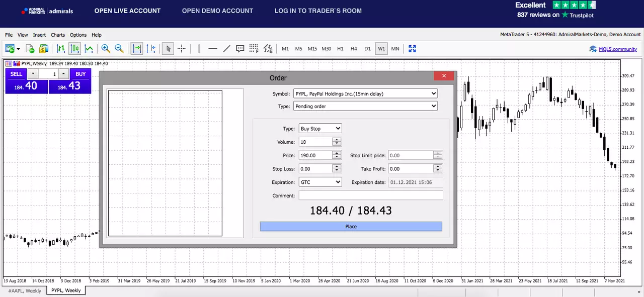Open the Options menu
644x297 pixels.
(78, 35)
